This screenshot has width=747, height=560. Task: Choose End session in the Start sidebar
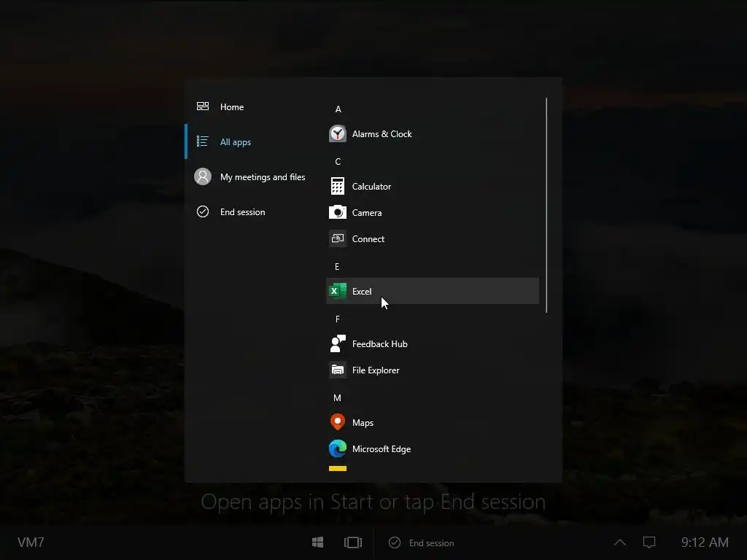252,212
